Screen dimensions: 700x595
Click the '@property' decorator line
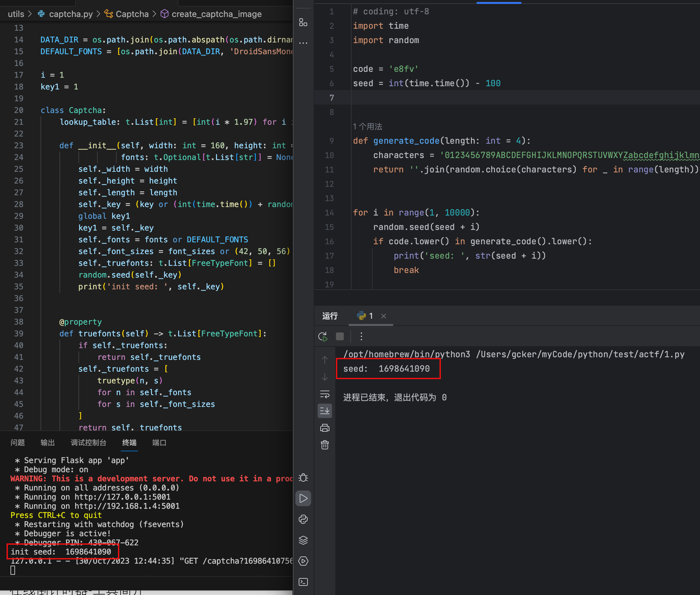tap(81, 322)
